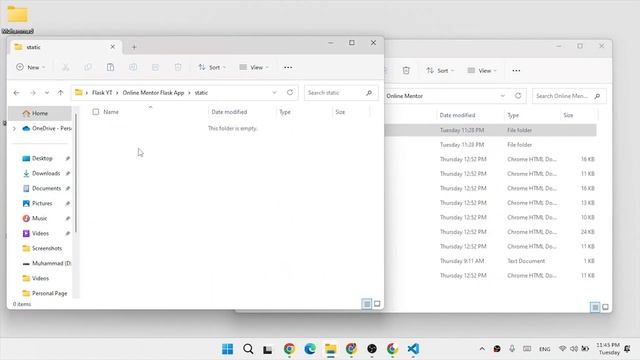Image resolution: width=640 pixels, height=360 pixels.
Task: Switch Online Mentor window to large icons view
Action: (605, 307)
